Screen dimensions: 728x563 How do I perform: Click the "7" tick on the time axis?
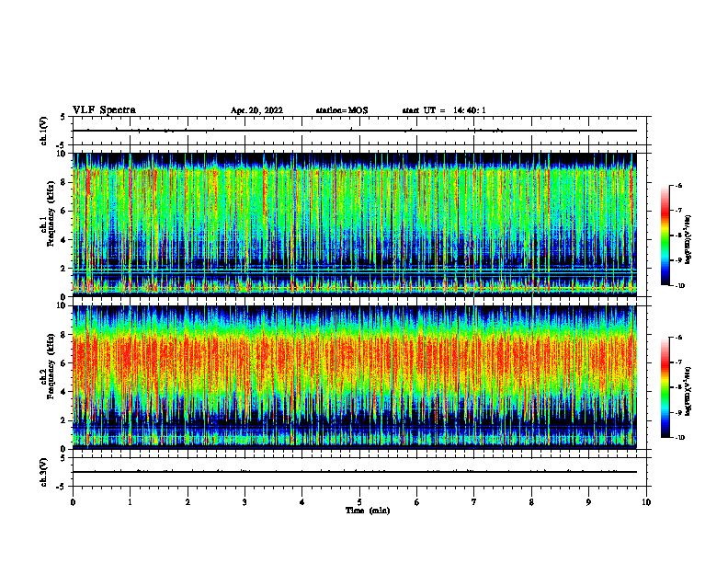474,502
